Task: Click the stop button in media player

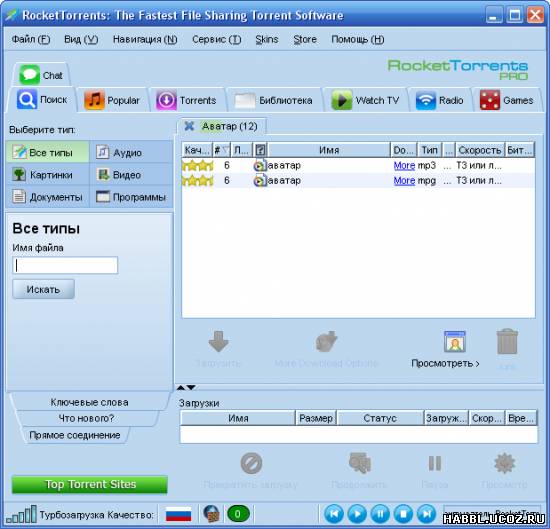Action: (x=403, y=514)
